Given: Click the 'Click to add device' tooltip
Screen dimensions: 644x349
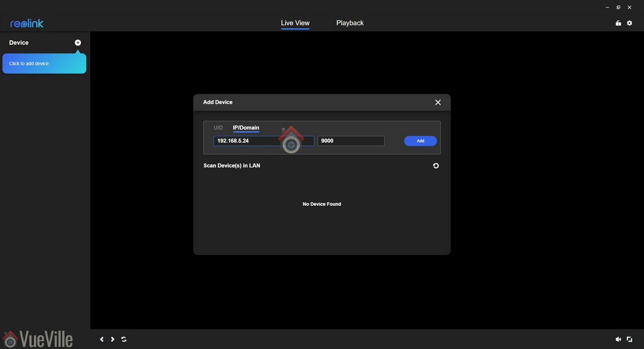Looking at the screenshot, I should 44,63.
